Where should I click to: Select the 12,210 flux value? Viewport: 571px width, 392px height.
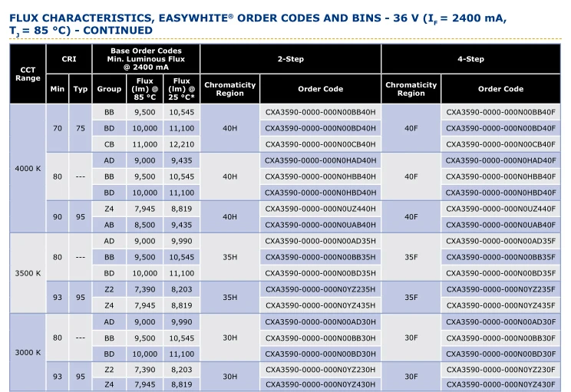(x=181, y=144)
